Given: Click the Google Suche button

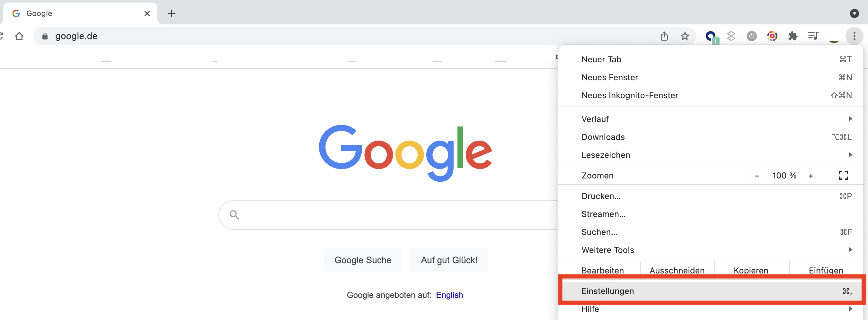Looking at the screenshot, I should tap(363, 260).
